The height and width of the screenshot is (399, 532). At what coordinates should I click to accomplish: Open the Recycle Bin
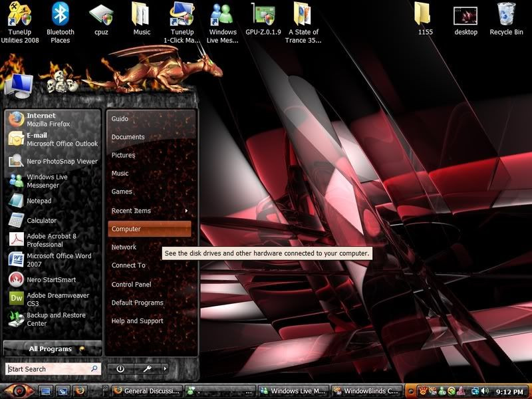point(506,20)
